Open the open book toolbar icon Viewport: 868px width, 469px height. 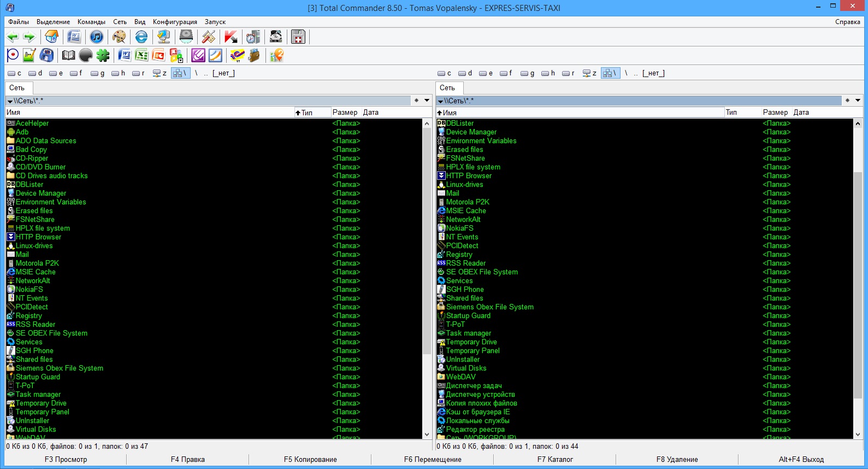[x=68, y=55]
